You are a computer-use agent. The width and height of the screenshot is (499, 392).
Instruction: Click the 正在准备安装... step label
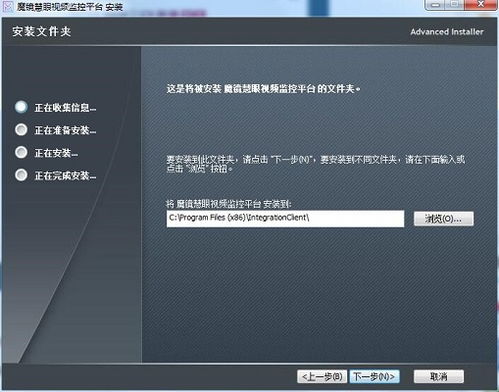click(65, 130)
